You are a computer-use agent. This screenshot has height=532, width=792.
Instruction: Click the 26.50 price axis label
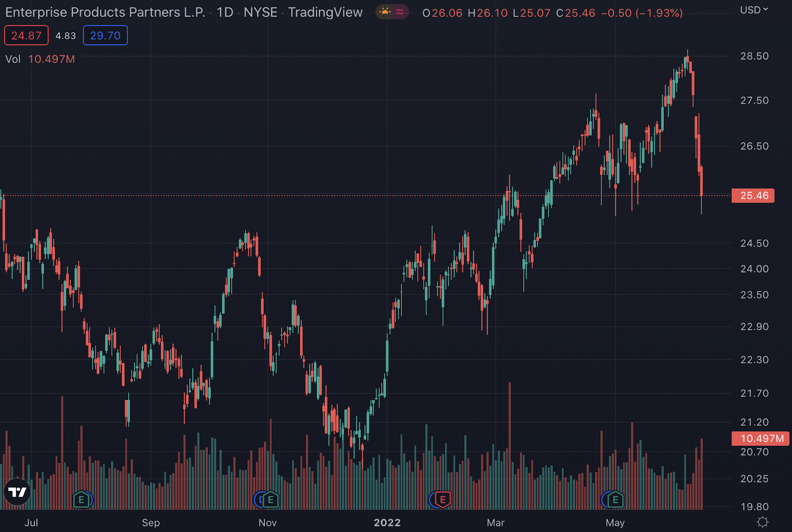pos(754,146)
